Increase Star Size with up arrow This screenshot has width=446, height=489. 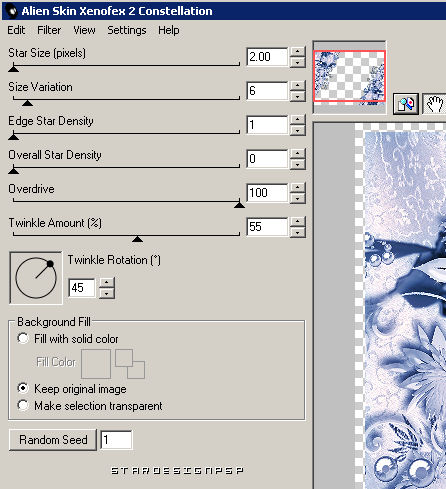[x=297, y=52]
